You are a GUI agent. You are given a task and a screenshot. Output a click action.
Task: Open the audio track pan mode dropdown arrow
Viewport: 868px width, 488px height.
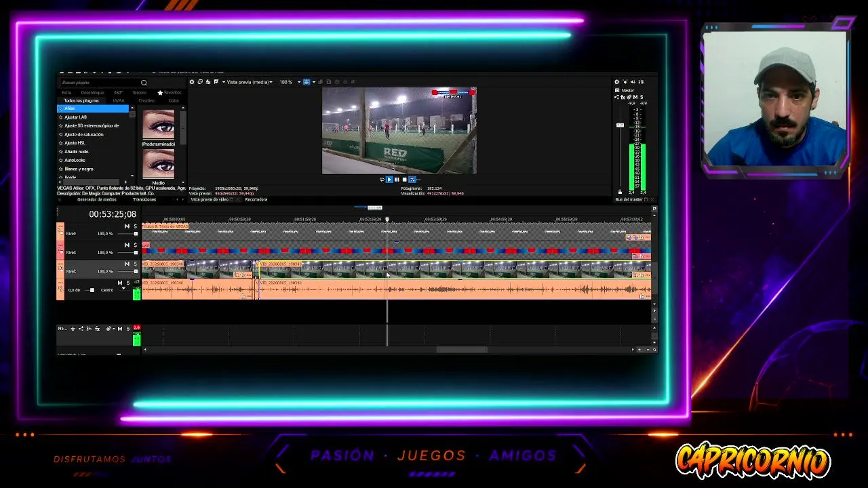click(123, 289)
